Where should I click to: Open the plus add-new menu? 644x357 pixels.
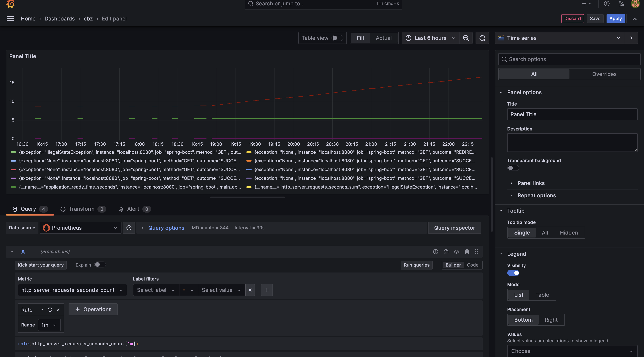pos(586,4)
